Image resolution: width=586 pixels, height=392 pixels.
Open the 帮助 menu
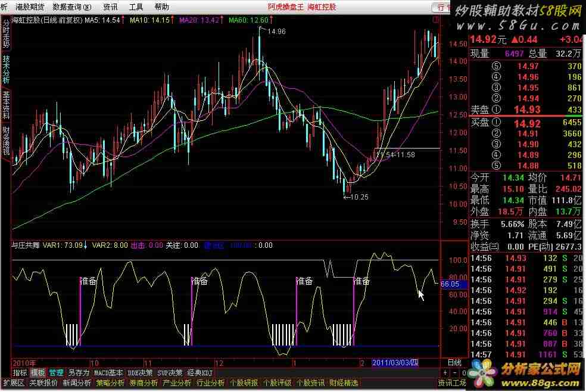[x=161, y=7]
